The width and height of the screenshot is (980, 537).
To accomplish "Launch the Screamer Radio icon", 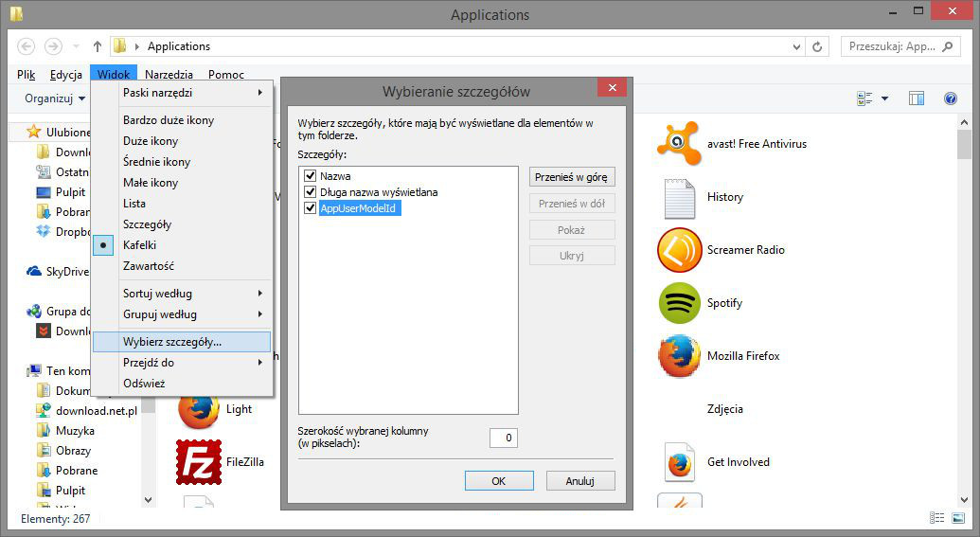I will point(680,250).
